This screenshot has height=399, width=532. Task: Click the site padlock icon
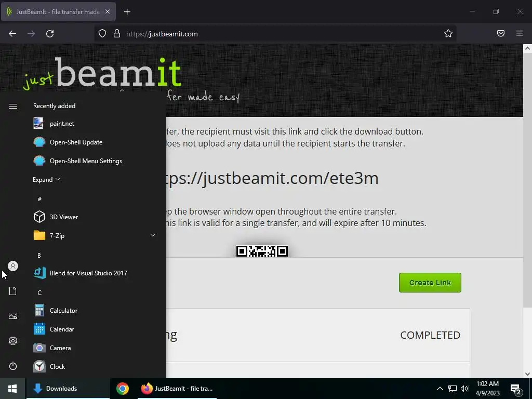point(117,33)
